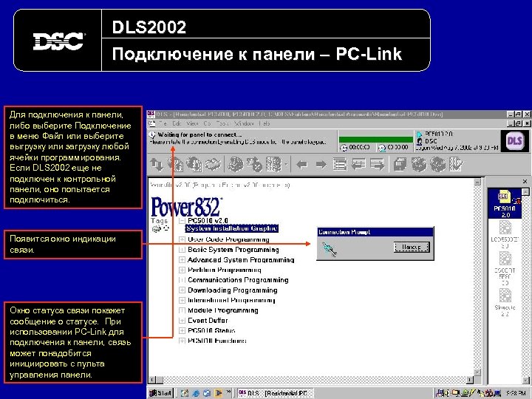
Task: Expand Event Buffer node
Action: pyautogui.click(x=182, y=321)
